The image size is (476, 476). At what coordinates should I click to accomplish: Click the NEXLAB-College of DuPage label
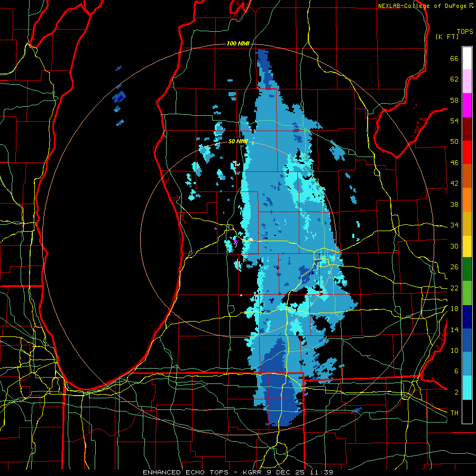(422, 6)
